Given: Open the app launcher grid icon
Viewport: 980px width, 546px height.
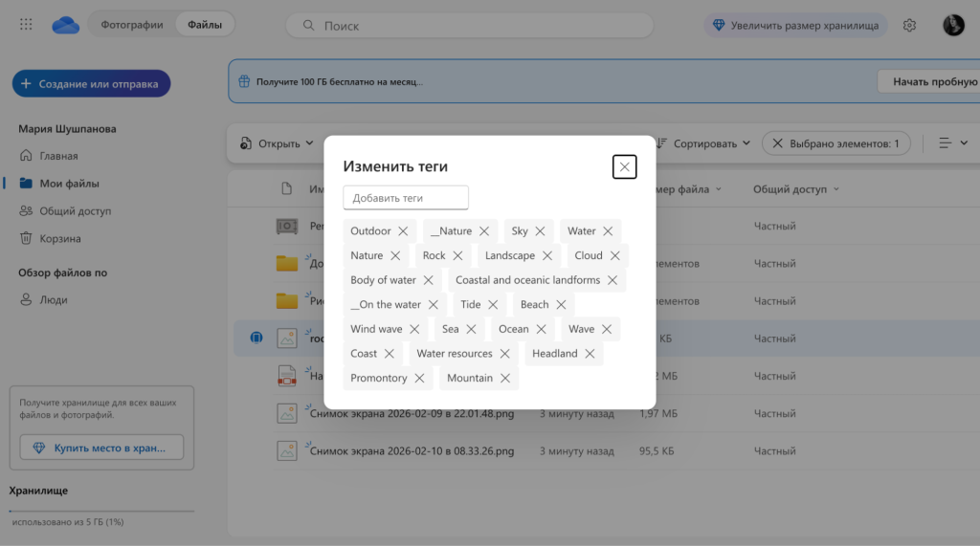Looking at the screenshot, I should pyautogui.click(x=26, y=25).
